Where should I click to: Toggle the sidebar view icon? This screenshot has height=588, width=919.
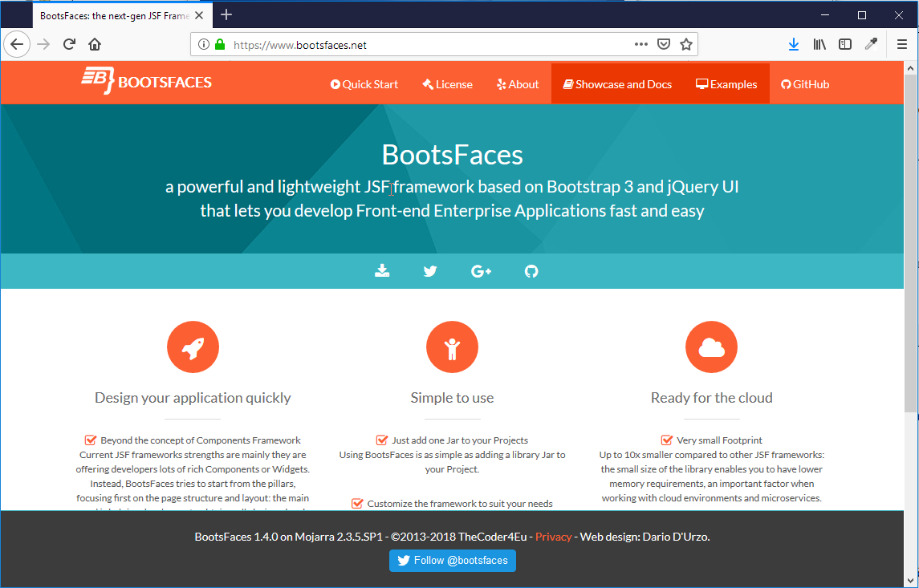tap(844, 44)
